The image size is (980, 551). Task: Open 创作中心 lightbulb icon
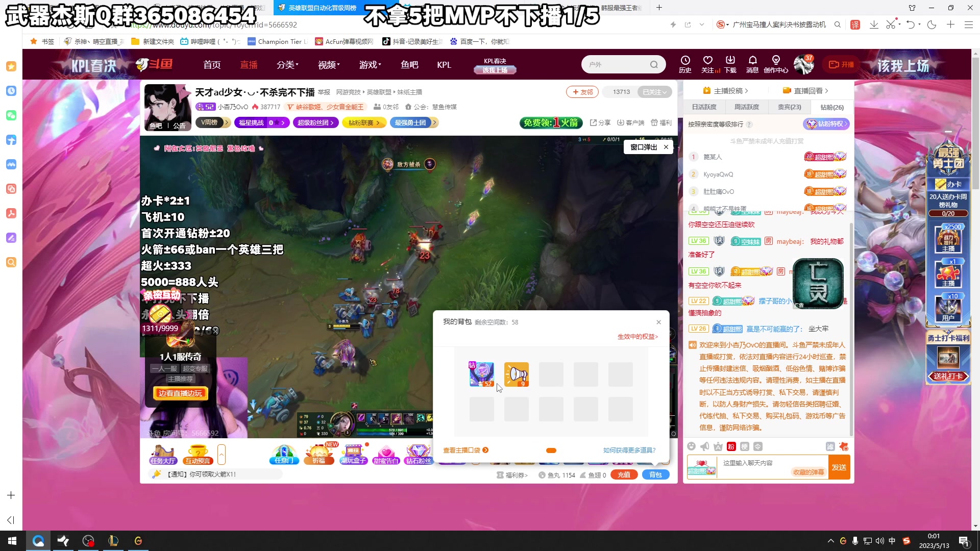click(x=776, y=64)
